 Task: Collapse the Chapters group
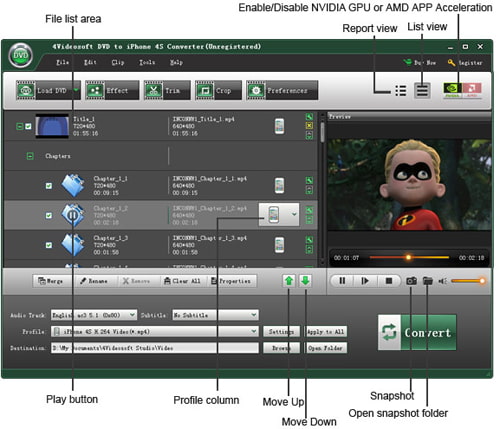(30, 156)
